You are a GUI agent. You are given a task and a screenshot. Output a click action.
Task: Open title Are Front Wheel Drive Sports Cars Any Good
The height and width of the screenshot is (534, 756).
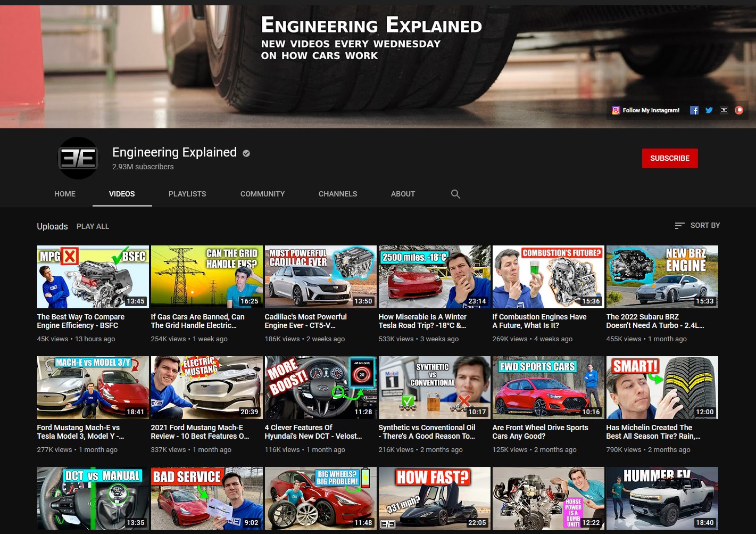click(x=540, y=432)
